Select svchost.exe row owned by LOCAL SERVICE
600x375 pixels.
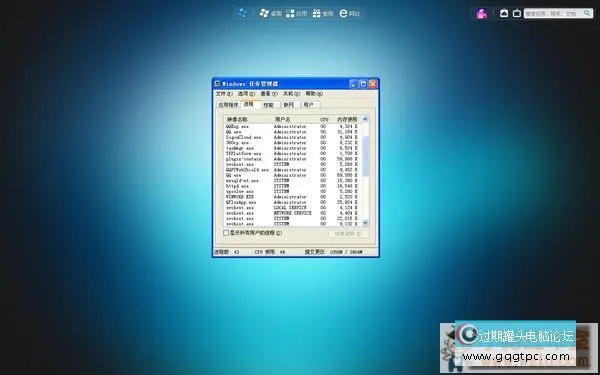point(292,207)
